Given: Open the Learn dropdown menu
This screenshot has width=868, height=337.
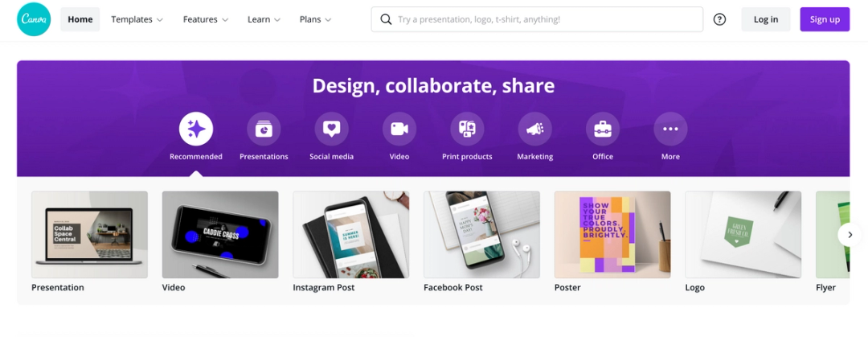Looking at the screenshot, I should click(x=264, y=19).
